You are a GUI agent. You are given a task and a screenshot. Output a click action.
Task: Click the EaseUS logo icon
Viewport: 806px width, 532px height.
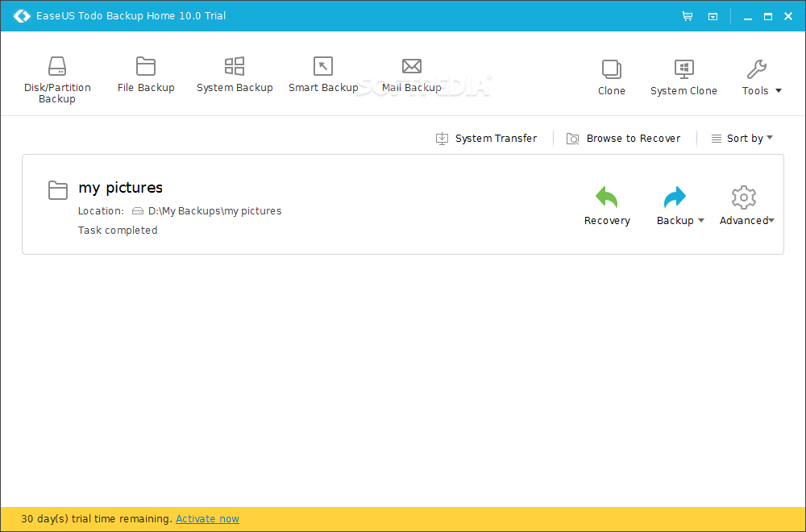point(22,16)
